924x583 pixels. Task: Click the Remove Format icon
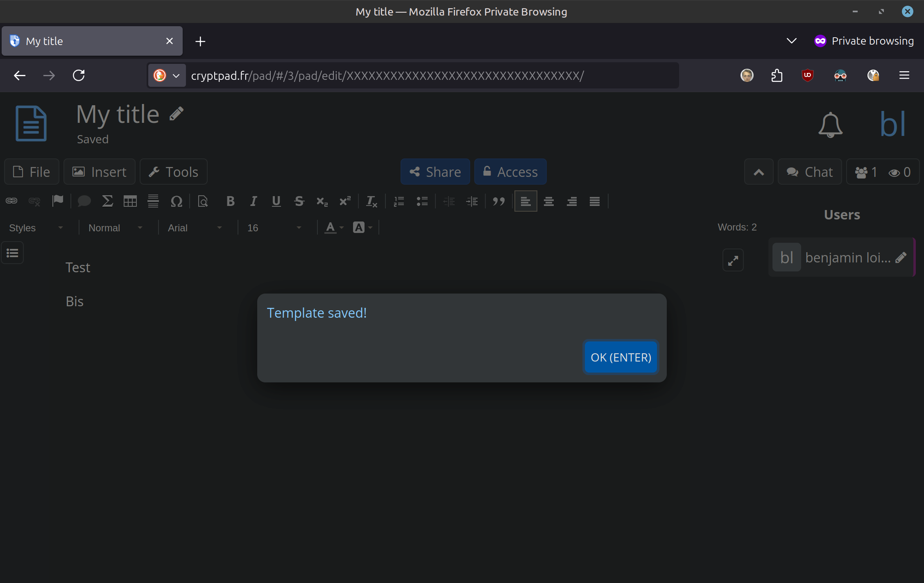tap(371, 201)
